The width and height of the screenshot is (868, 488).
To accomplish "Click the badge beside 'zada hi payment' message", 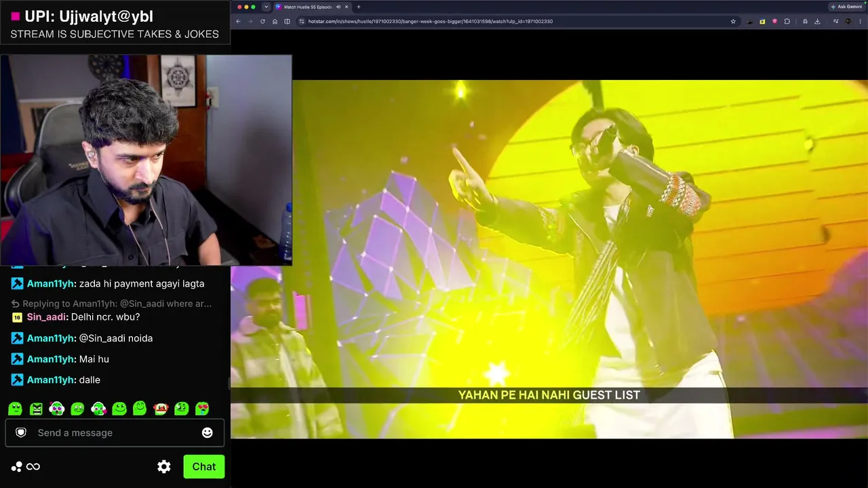I will pyautogui.click(x=17, y=284).
